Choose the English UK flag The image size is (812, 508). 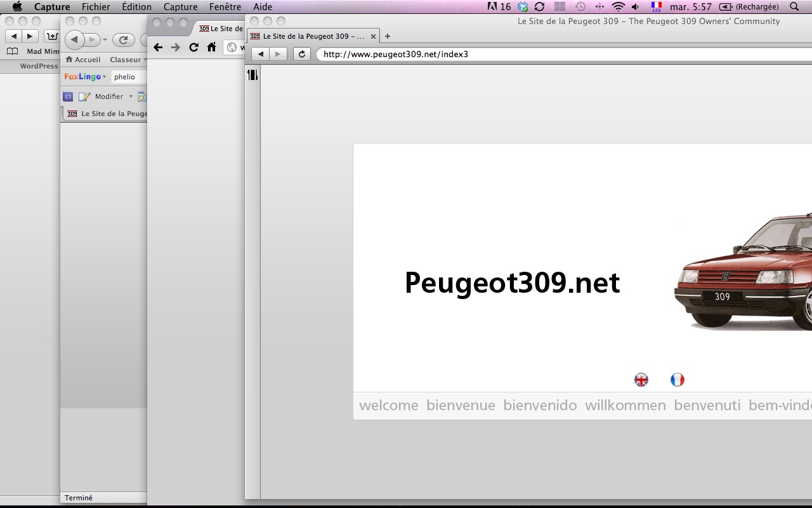coord(641,380)
